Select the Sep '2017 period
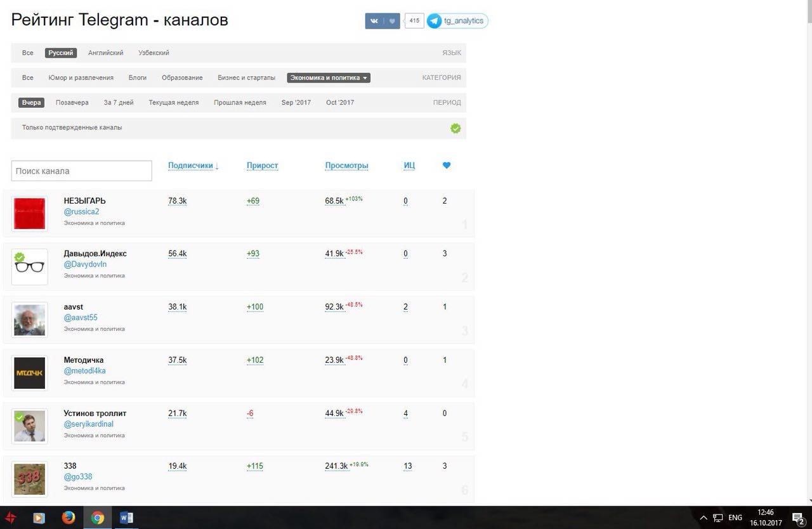Image resolution: width=812 pixels, height=529 pixels. [x=296, y=102]
